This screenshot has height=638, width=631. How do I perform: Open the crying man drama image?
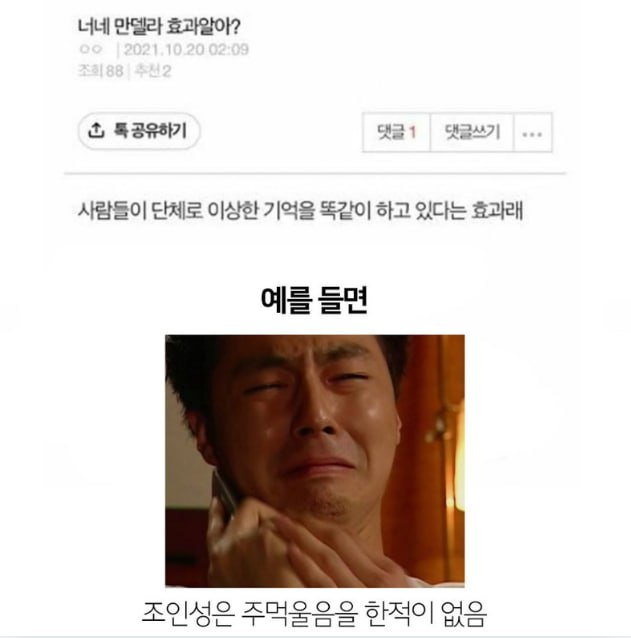coord(314,461)
